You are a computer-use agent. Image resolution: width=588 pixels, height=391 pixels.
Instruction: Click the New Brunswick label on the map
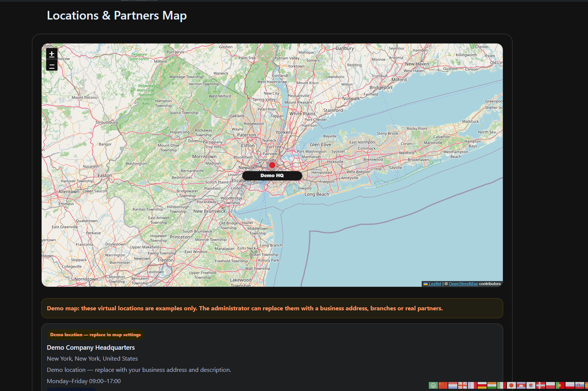pyautogui.click(x=210, y=211)
